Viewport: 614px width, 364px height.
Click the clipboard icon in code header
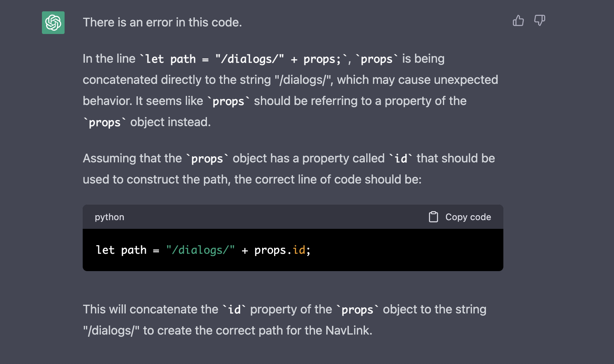coord(434,217)
